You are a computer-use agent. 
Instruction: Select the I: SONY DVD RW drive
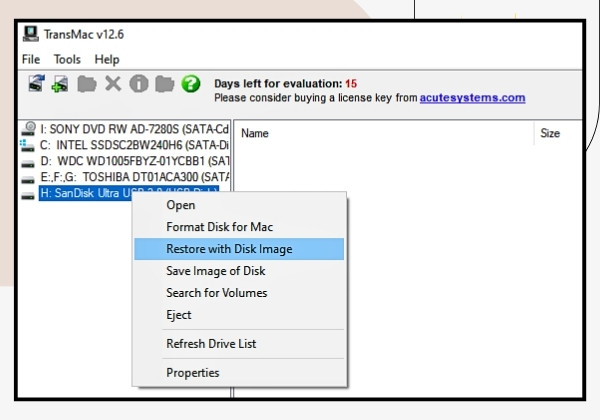134,129
